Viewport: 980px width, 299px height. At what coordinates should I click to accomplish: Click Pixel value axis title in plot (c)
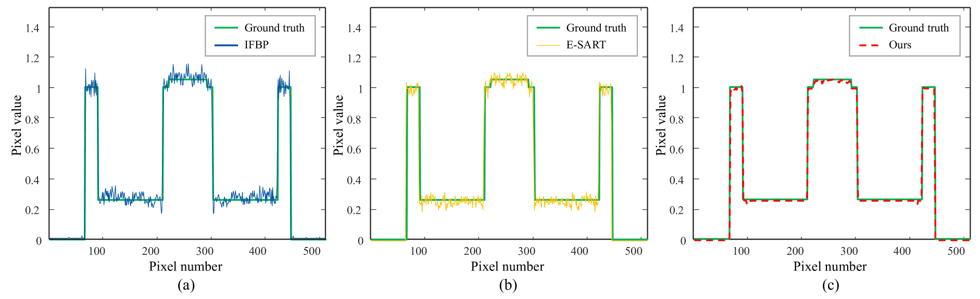[661, 125]
